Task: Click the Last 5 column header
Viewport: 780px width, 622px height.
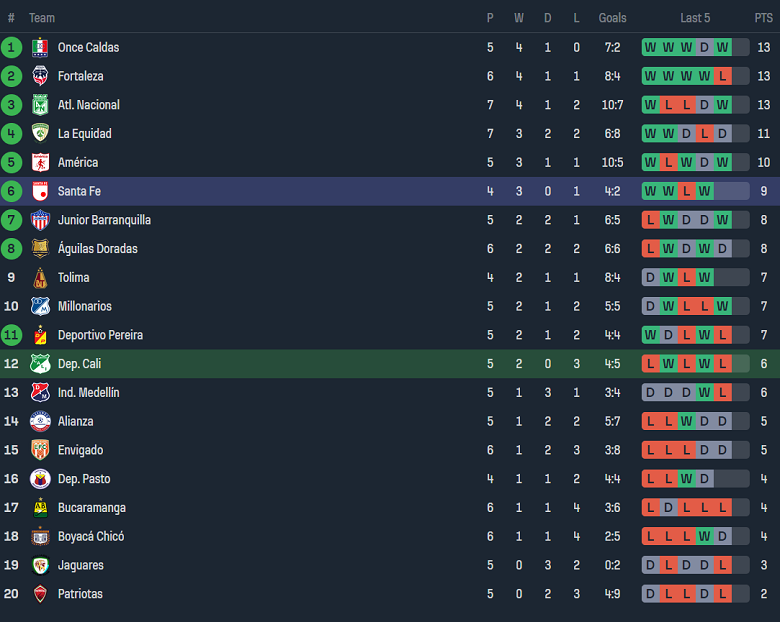Action: [x=695, y=18]
